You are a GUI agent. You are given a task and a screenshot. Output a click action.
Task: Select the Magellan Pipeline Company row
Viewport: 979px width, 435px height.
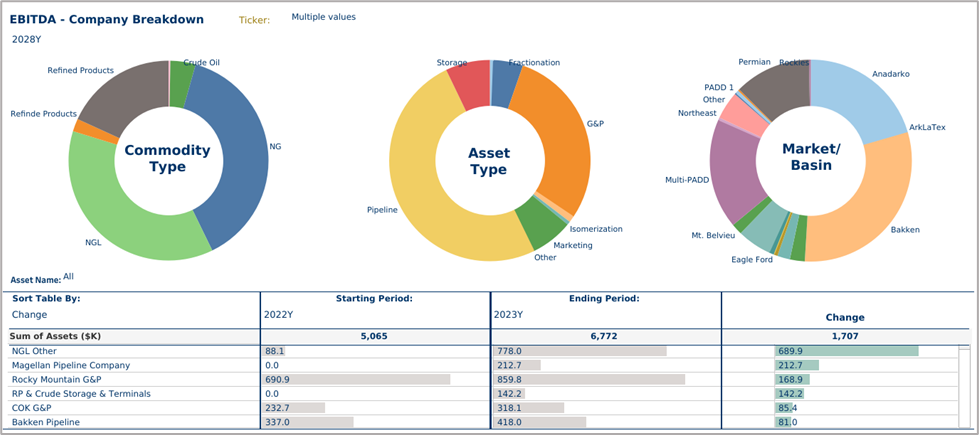click(x=486, y=365)
